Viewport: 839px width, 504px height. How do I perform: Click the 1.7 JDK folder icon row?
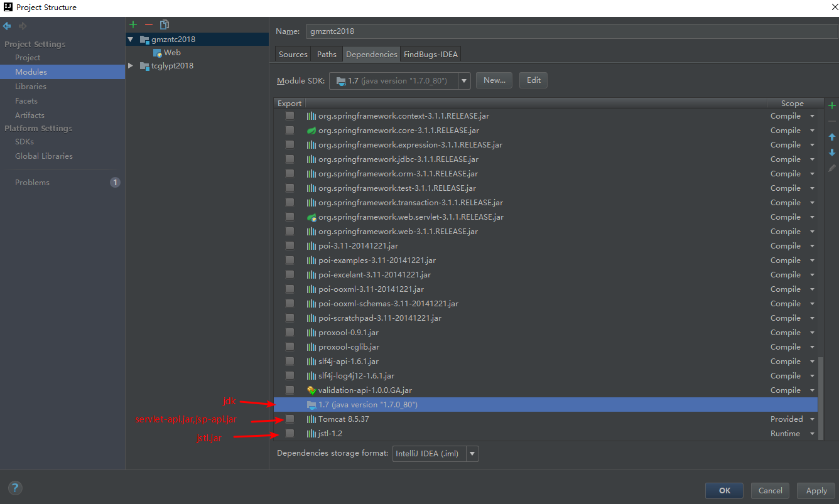point(311,405)
